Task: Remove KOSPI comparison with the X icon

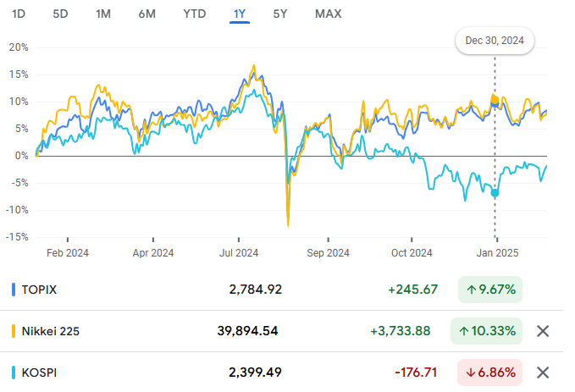Action: click(544, 372)
